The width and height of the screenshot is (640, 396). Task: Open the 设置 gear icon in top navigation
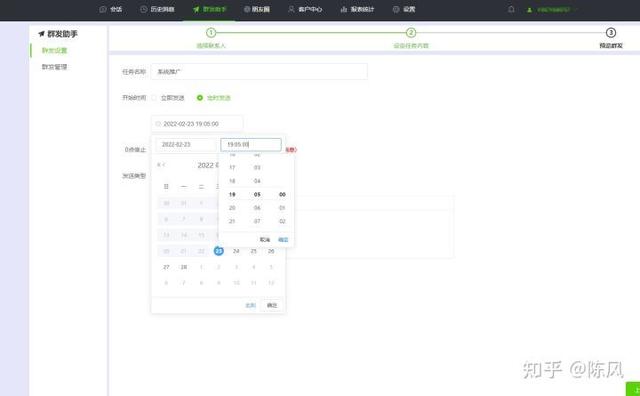396,9
